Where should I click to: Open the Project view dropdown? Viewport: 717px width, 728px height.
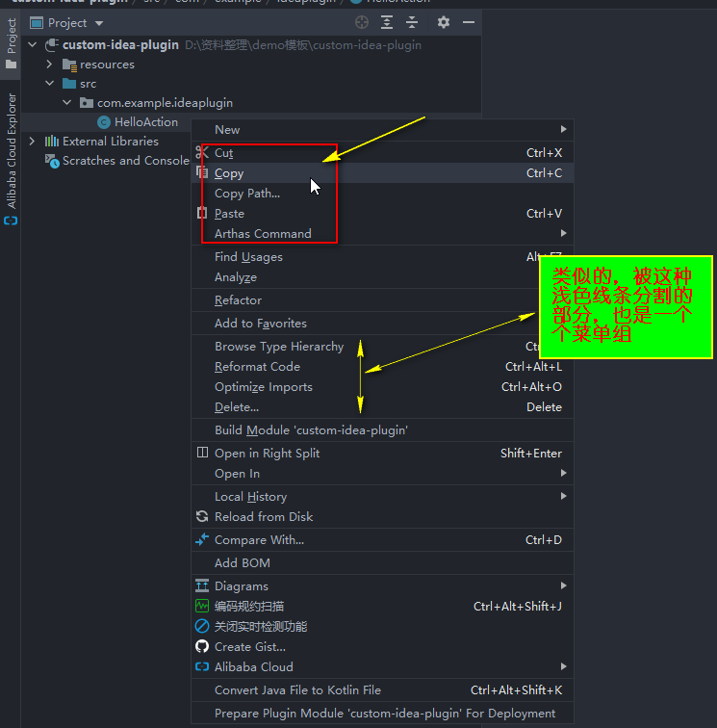tap(98, 23)
